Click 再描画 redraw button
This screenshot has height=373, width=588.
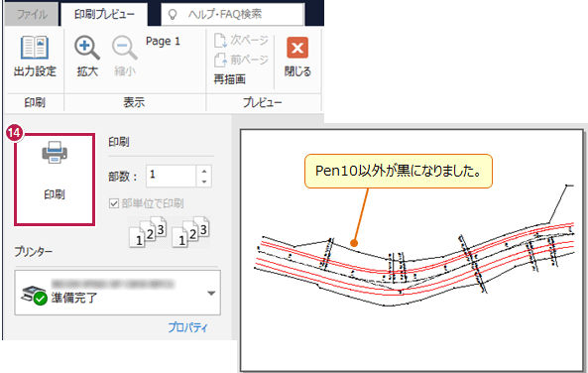click(x=229, y=79)
